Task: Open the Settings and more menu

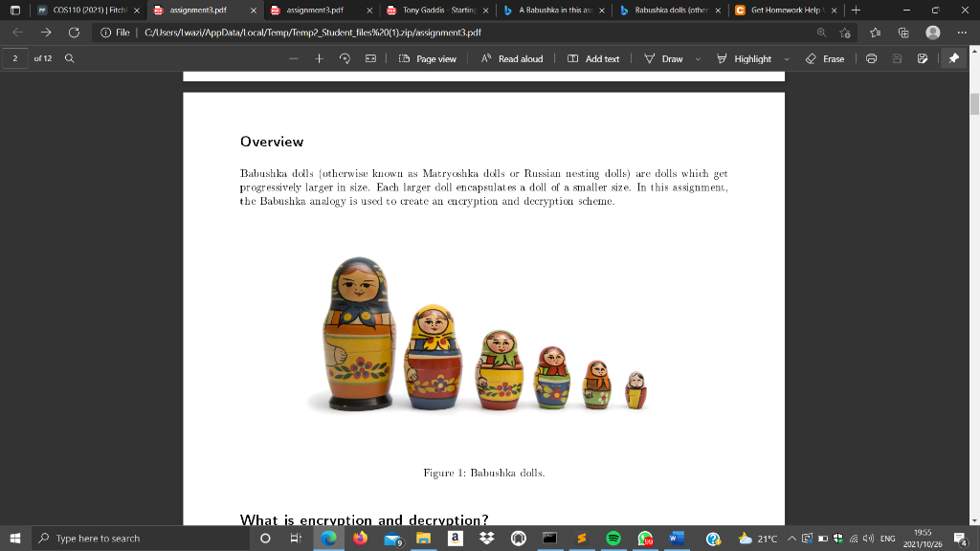Action: click(x=962, y=33)
